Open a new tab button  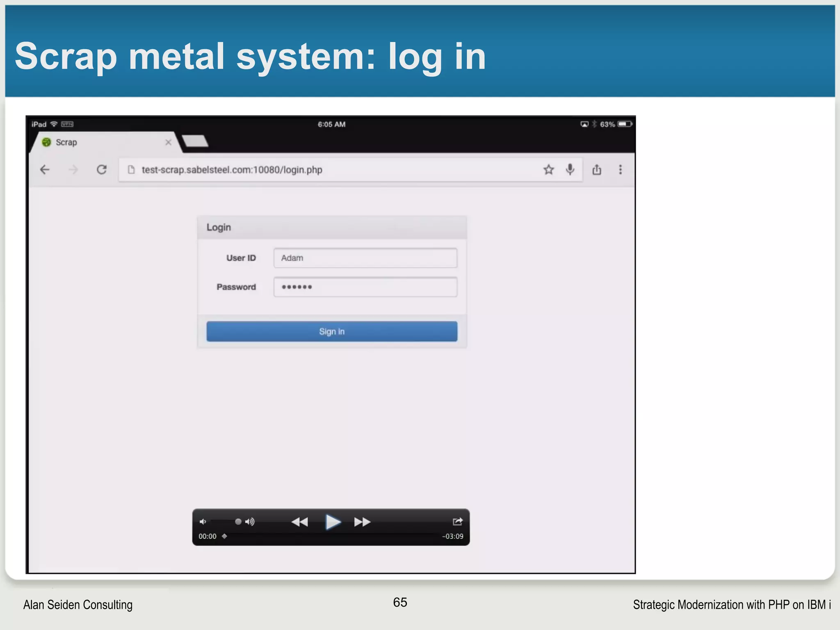click(195, 141)
